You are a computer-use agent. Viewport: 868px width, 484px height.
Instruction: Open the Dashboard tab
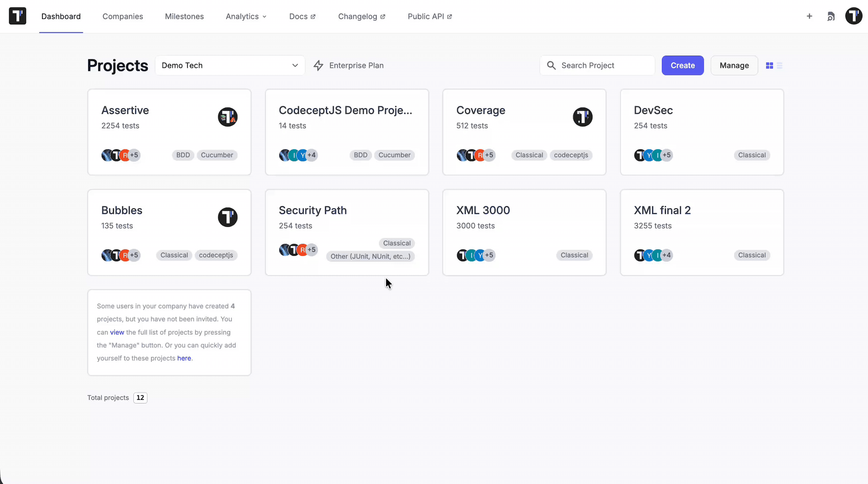pyautogui.click(x=61, y=16)
